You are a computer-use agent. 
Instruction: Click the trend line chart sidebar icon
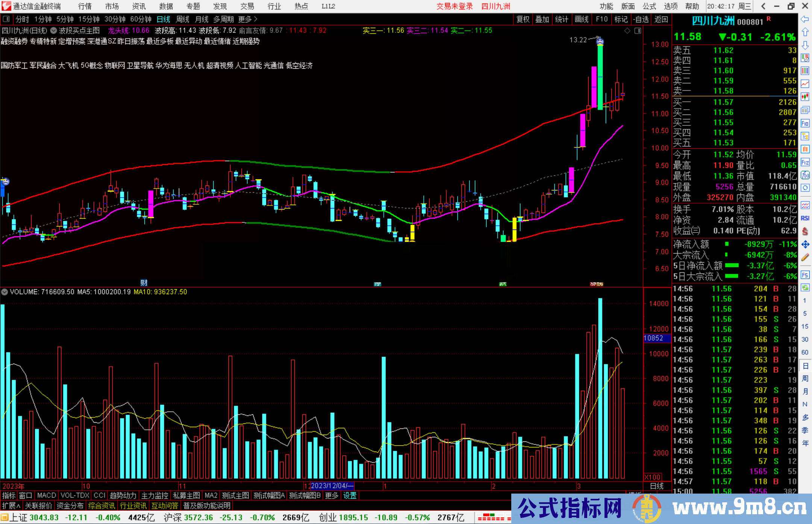tap(805, 84)
